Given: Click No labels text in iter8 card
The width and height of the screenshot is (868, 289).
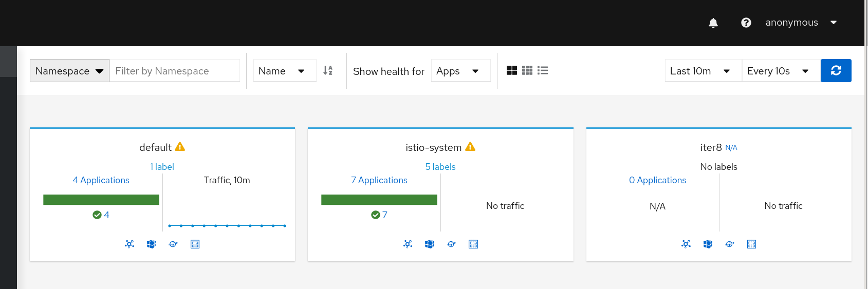Looking at the screenshot, I should tap(719, 167).
